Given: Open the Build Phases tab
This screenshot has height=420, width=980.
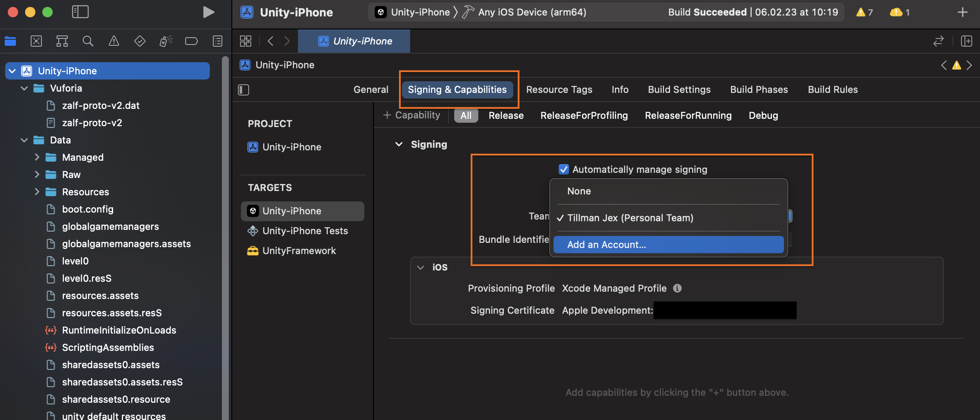Looking at the screenshot, I should [x=759, y=89].
